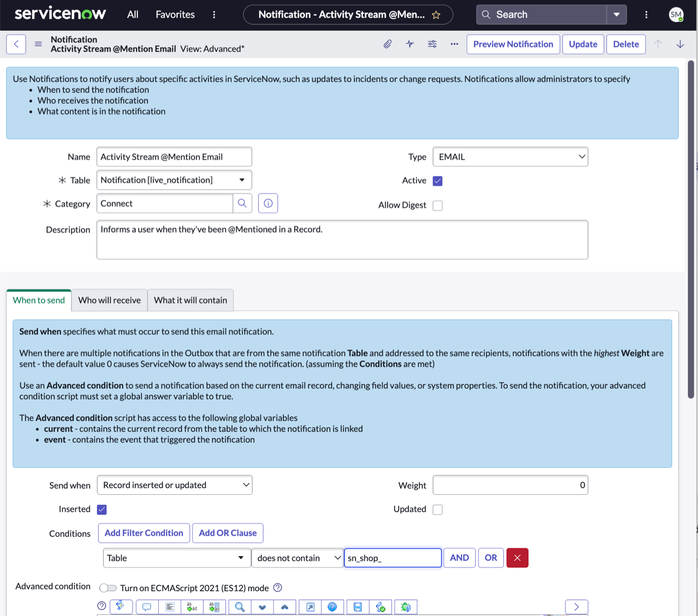Image resolution: width=698 pixels, height=616 pixels.
Task: Open script editor help question mark at toolbar start
Action: (101, 606)
